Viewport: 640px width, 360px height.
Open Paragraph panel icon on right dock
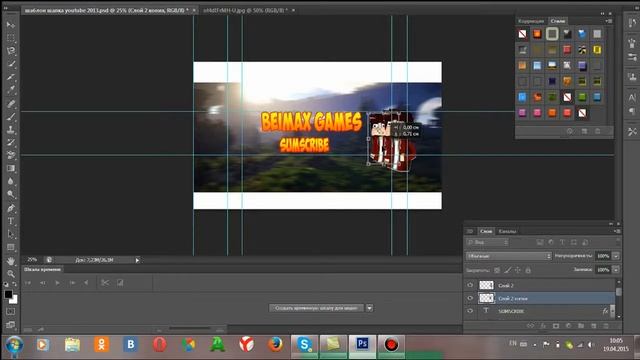[632, 111]
